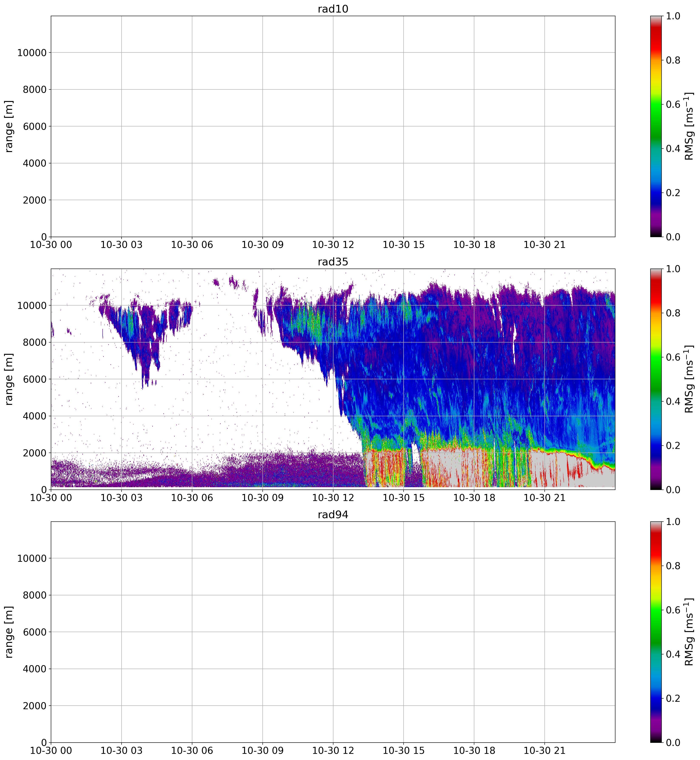Click the empty rad94 plot area
The width and height of the screenshot is (700, 760).
point(333,632)
